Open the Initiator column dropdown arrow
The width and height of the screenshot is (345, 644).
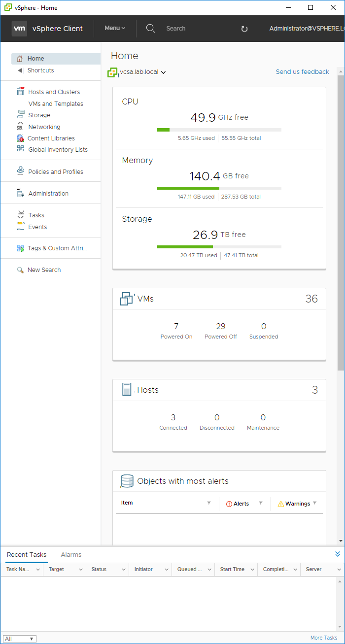click(167, 570)
